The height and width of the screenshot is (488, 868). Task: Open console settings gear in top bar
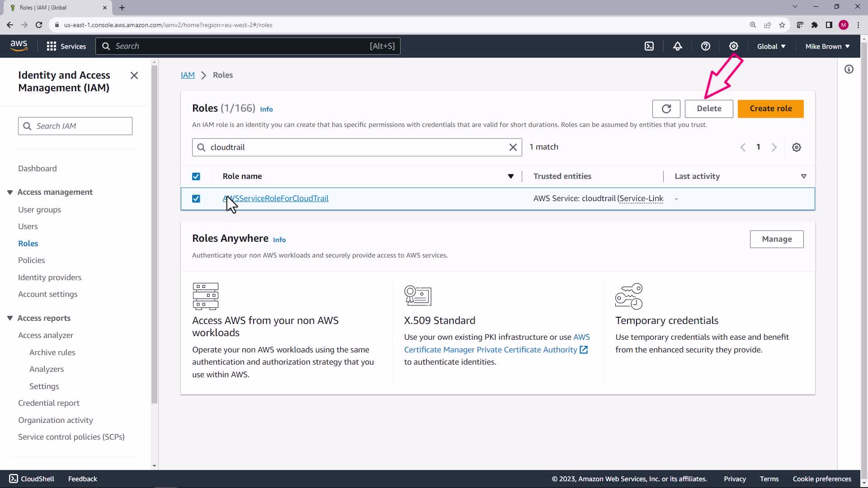click(x=733, y=46)
